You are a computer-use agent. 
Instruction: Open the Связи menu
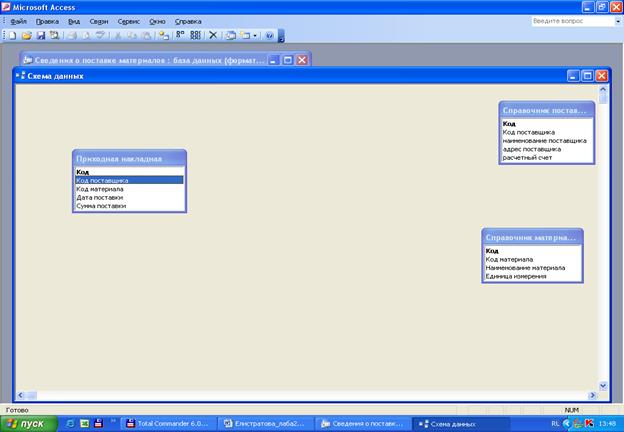click(x=99, y=21)
